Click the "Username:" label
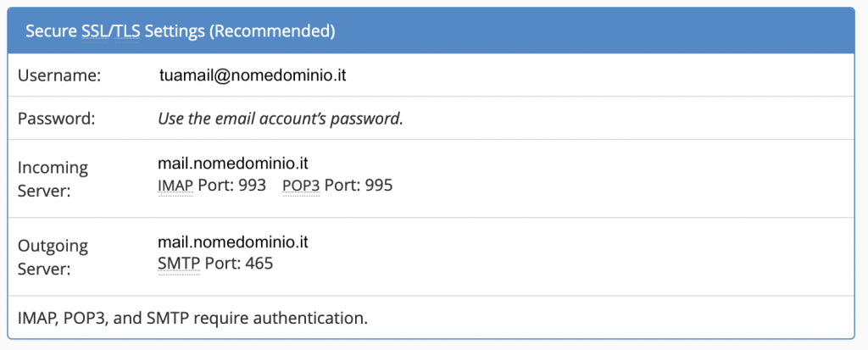868x350 pixels. click(x=59, y=76)
